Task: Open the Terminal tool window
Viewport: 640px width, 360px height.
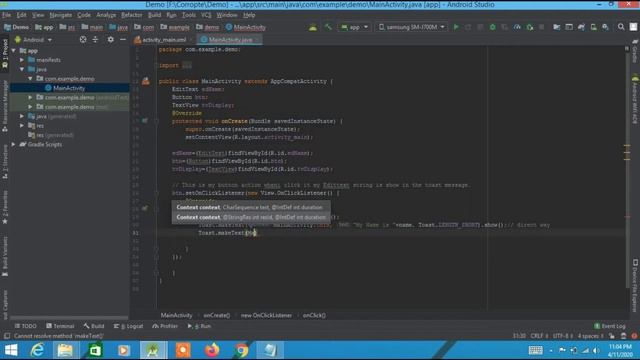Action: (60, 326)
